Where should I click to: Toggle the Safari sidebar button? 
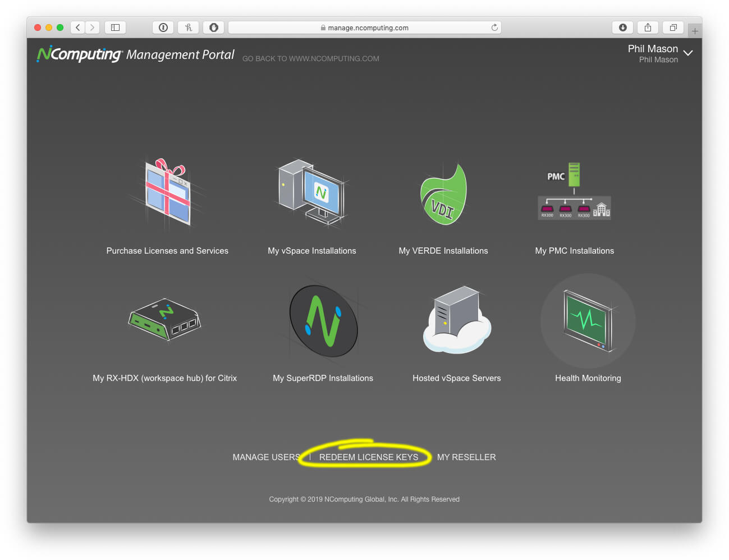115,27
